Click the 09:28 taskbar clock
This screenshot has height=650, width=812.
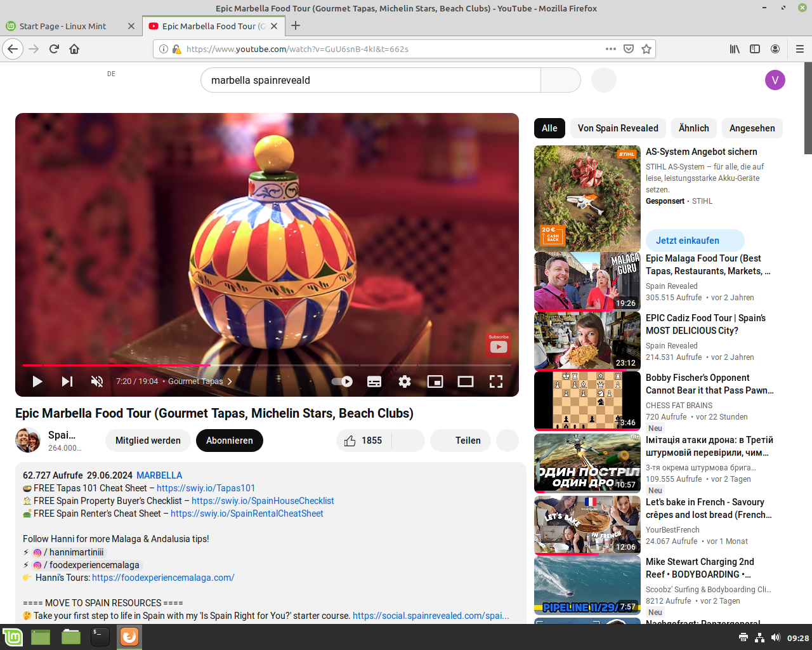(798, 638)
